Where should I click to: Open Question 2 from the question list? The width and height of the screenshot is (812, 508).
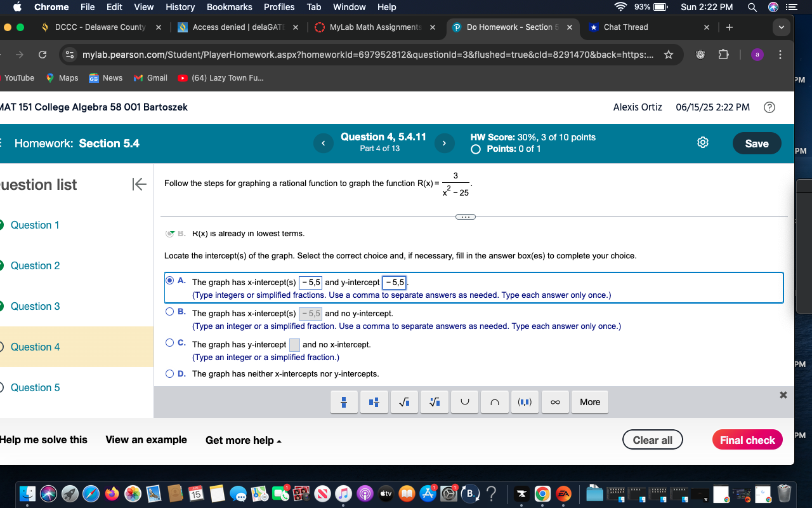tap(34, 265)
